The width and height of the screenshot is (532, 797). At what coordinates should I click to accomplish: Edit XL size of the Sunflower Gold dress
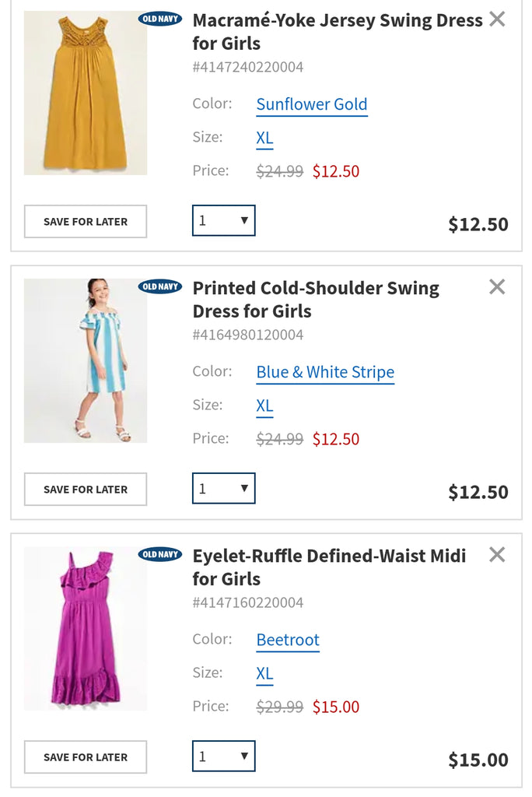[264, 138]
